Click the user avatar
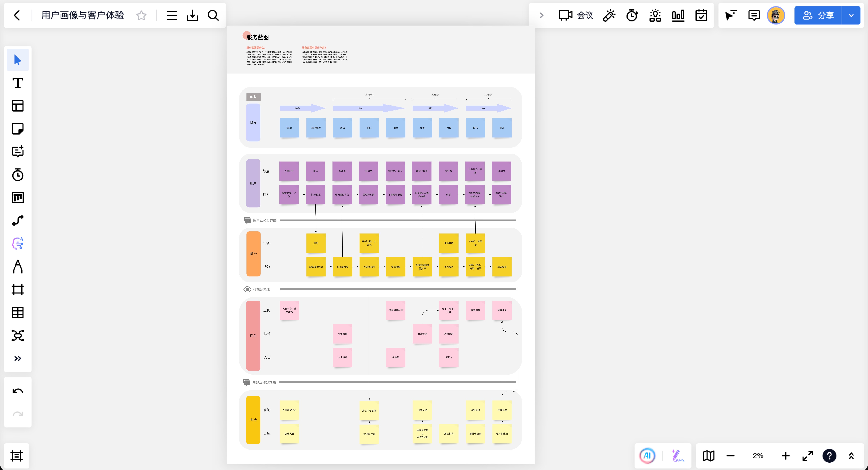This screenshot has height=470, width=868. point(776,15)
